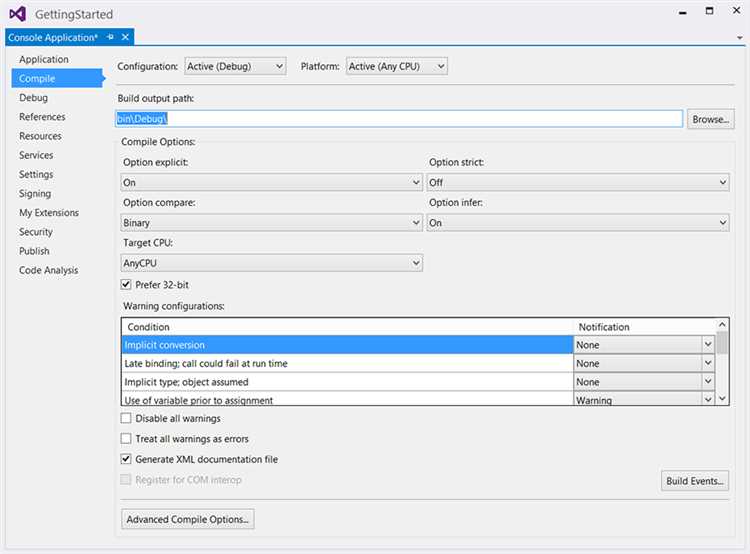Select the Implicit conversion row
750x554 pixels.
[347, 345]
